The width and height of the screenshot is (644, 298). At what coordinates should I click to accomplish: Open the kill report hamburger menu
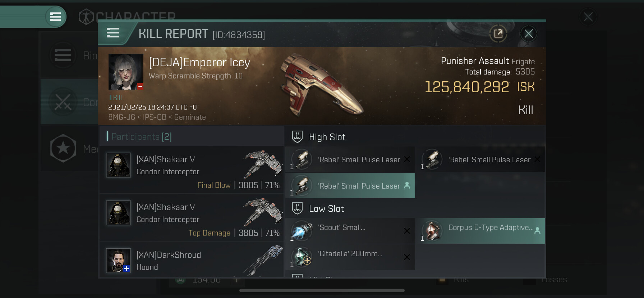tap(113, 33)
